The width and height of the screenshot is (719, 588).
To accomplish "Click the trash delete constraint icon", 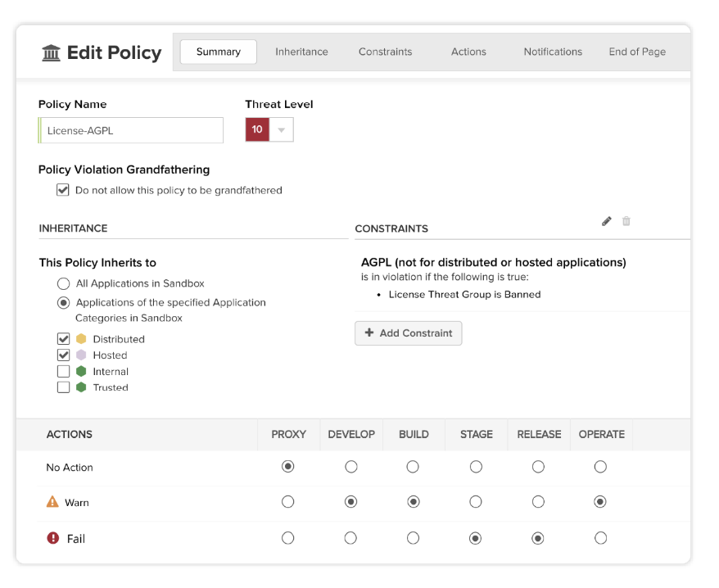I will tap(626, 221).
